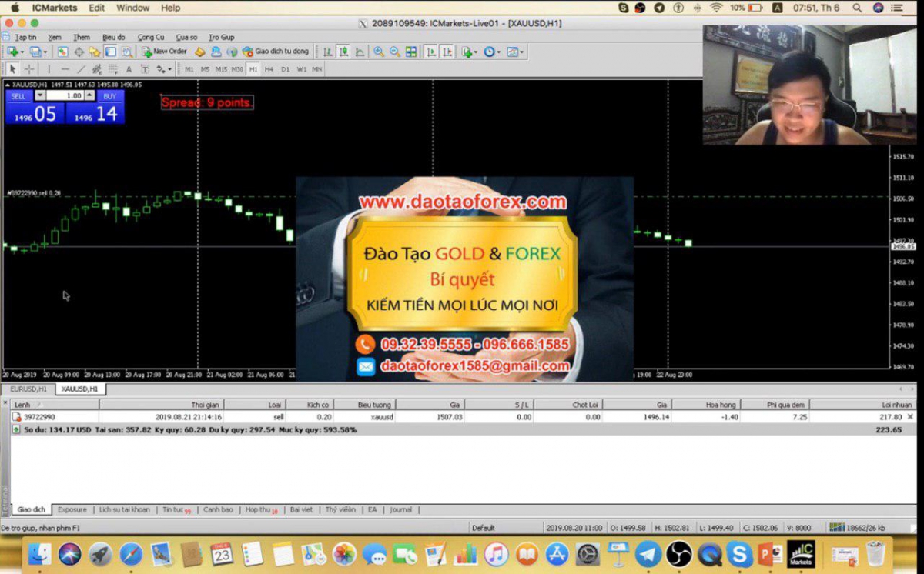Select the H4 timeframe
924x574 pixels.
(269, 69)
